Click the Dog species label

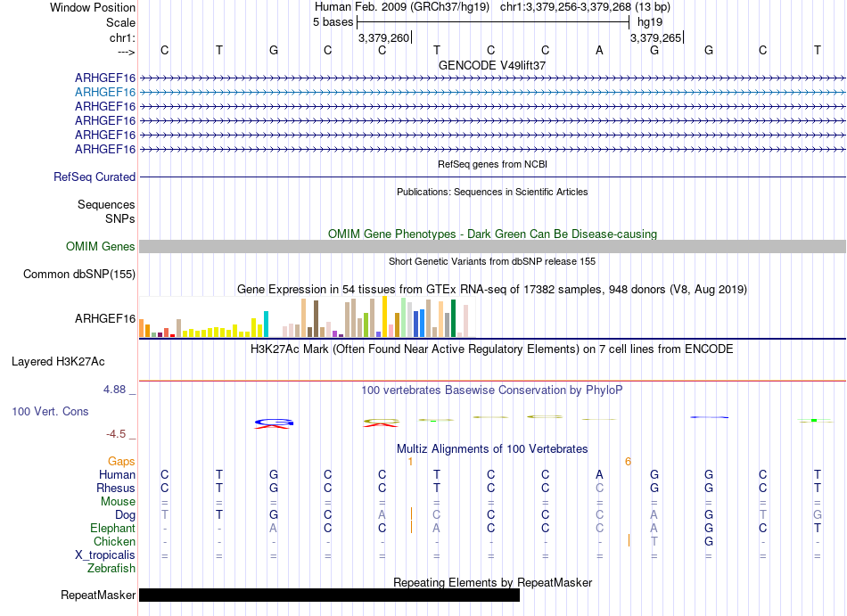126,515
